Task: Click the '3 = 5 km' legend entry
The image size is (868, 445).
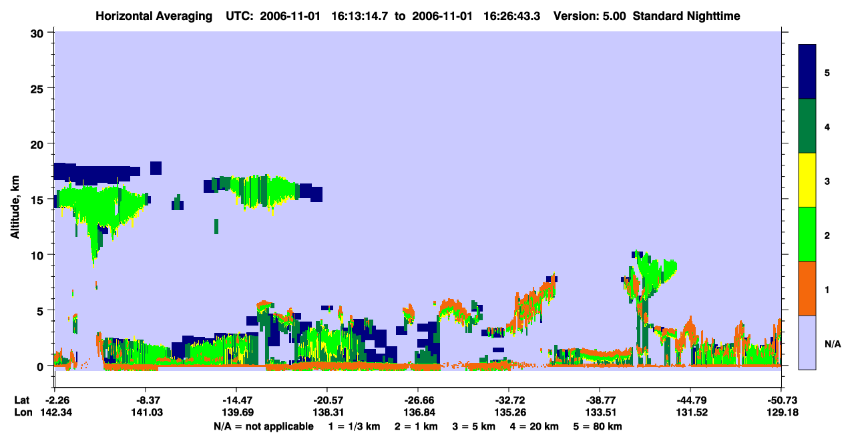Action: [475, 426]
